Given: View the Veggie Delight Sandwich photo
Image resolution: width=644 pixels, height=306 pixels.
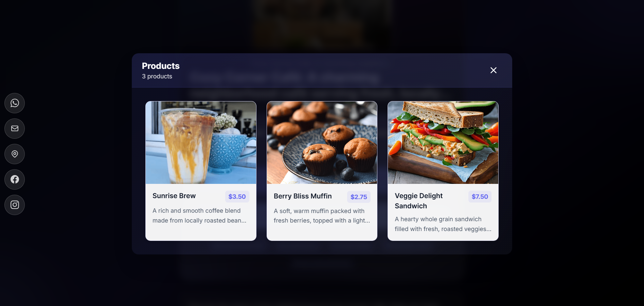Looking at the screenshot, I should pos(443,142).
